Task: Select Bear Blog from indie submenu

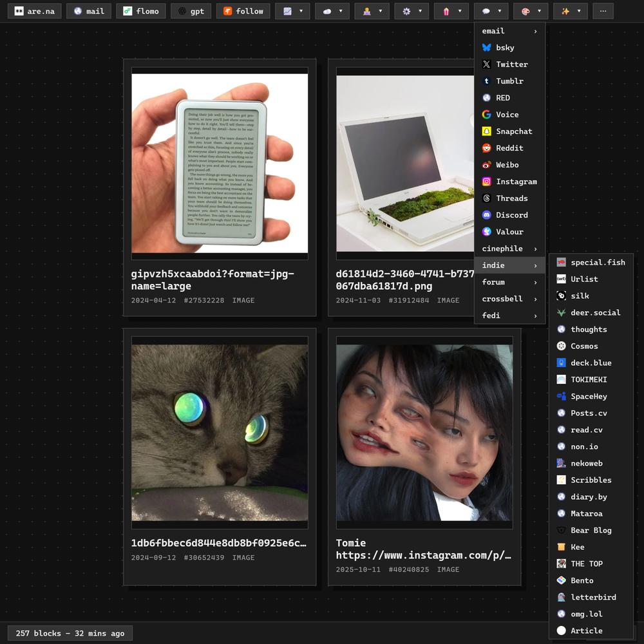Action: tap(591, 530)
